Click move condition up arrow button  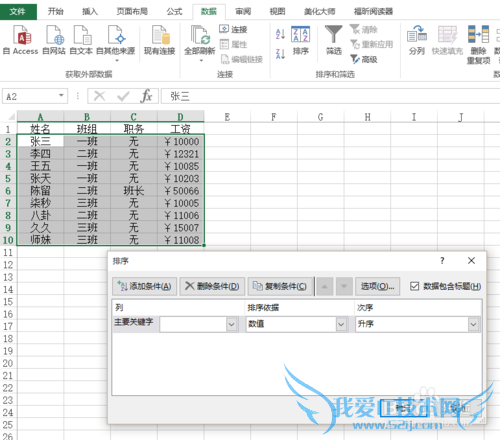[x=324, y=286]
